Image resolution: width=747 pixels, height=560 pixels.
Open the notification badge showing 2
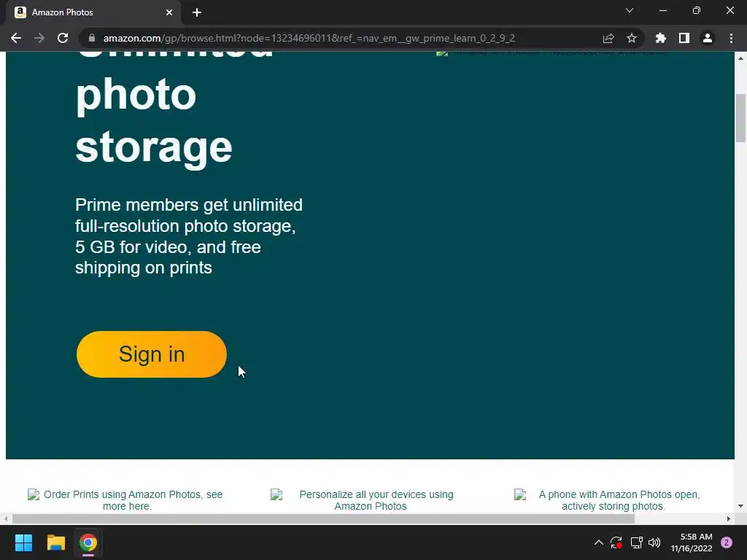(x=727, y=542)
